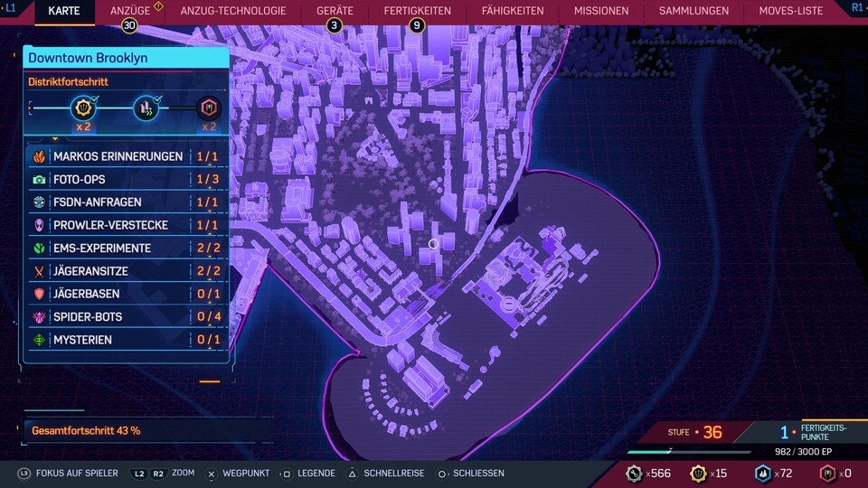This screenshot has width=868, height=488.
Task: Select the MARKOS ERINNERUNGEN row
Action: click(127, 156)
